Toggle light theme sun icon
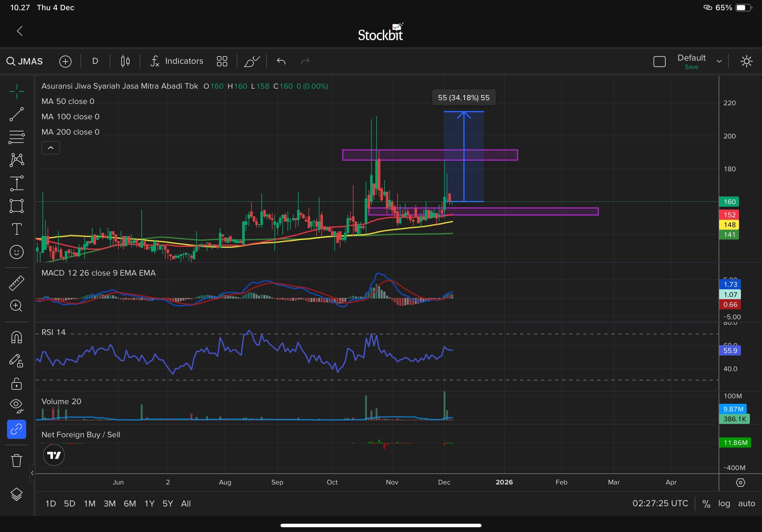The image size is (762, 532). [x=746, y=61]
